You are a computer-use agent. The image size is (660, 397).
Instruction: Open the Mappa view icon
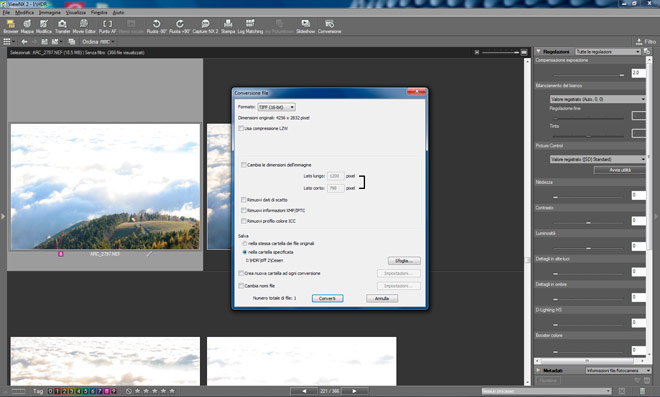coord(27,27)
